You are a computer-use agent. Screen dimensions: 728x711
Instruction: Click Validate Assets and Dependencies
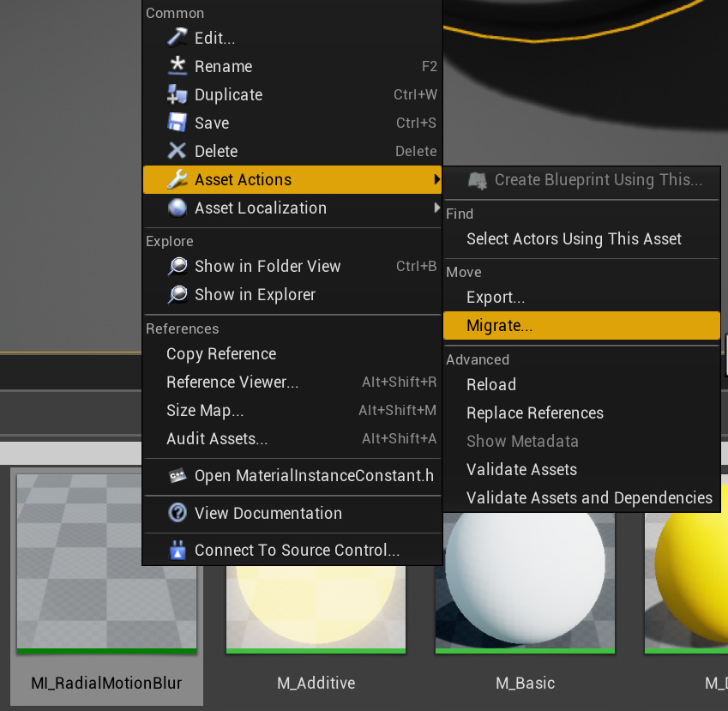pyautogui.click(x=588, y=497)
